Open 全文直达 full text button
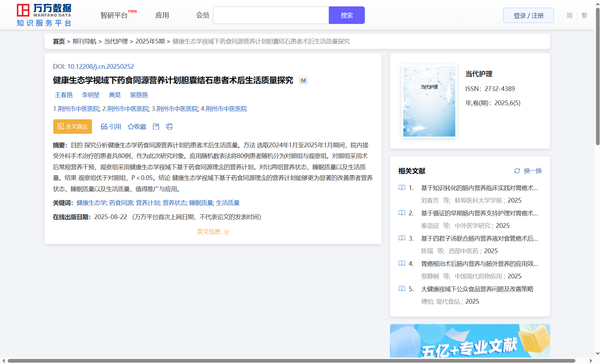 tap(72, 126)
